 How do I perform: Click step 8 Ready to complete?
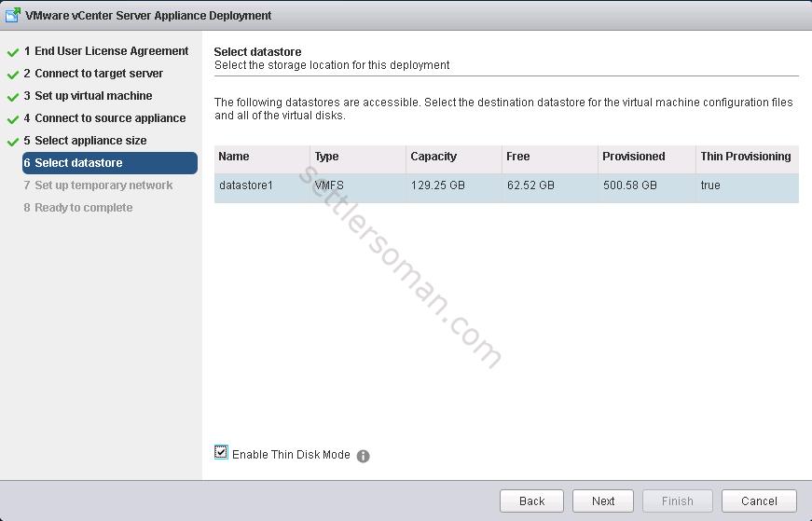coord(78,208)
